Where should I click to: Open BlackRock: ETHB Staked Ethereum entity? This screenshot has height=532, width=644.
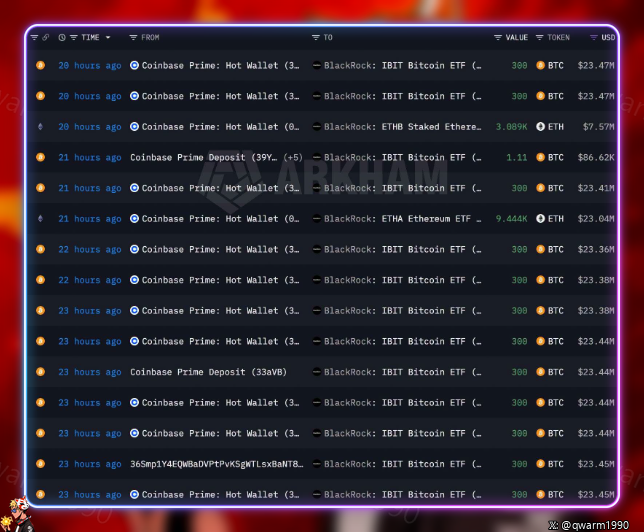click(x=402, y=127)
